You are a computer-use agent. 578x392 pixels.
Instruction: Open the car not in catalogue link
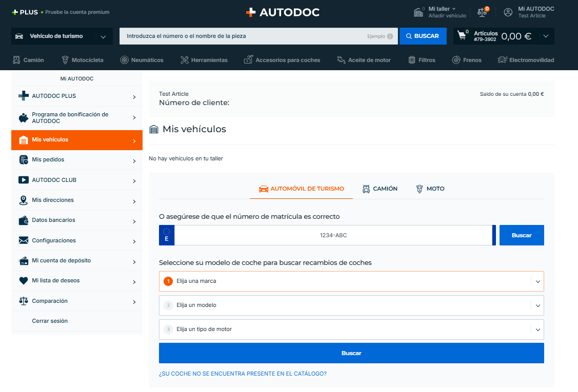(x=243, y=374)
